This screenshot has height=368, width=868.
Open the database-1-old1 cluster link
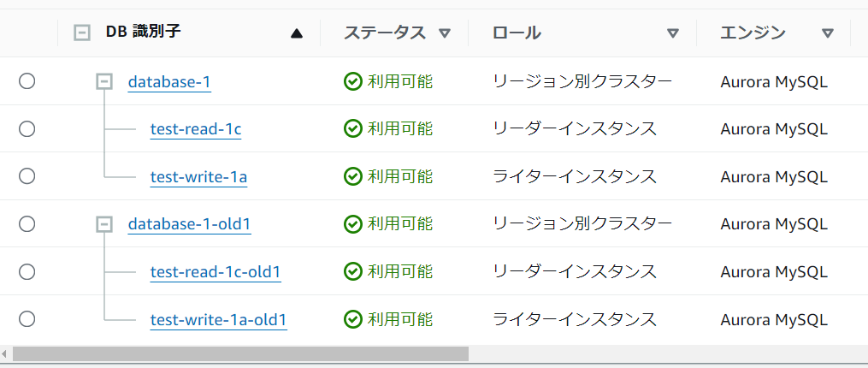pyautogui.click(x=189, y=224)
